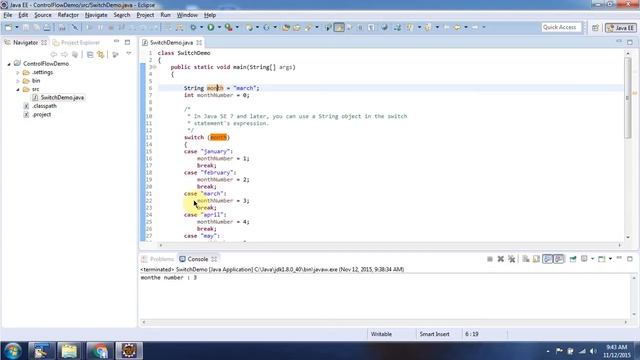640x360 pixels.
Task: Collapse the src folder node
Action: [x=18, y=89]
